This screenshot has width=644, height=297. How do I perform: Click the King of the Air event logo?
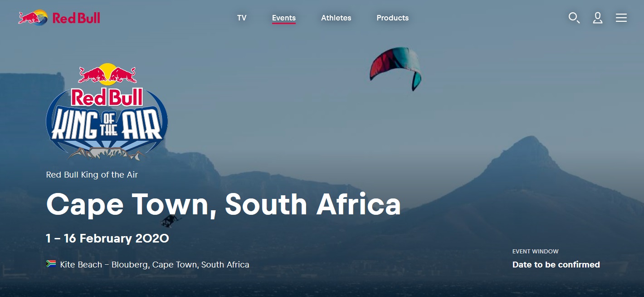coord(107,112)
